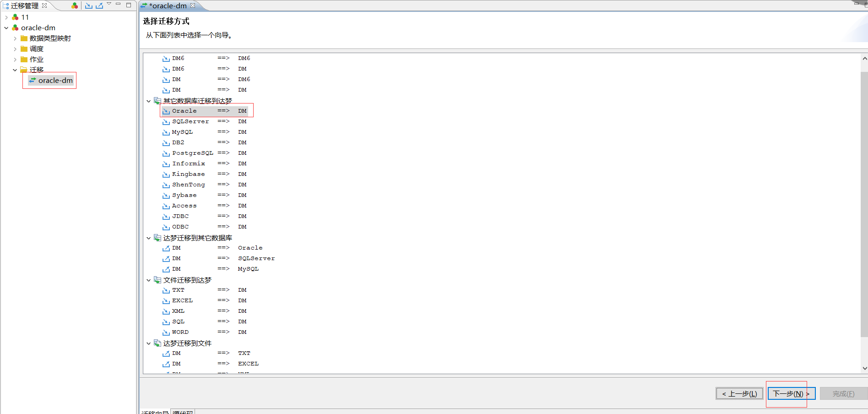Click the 上一步(L) back button
Image resolution: width=868 pixels, height=414 pixels.
739,393
